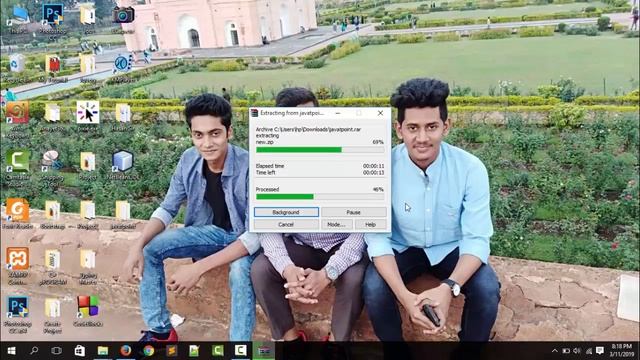Open Sublime Text from the taskbar
This screenshot has width=640, height=360.
pos(171,351)
